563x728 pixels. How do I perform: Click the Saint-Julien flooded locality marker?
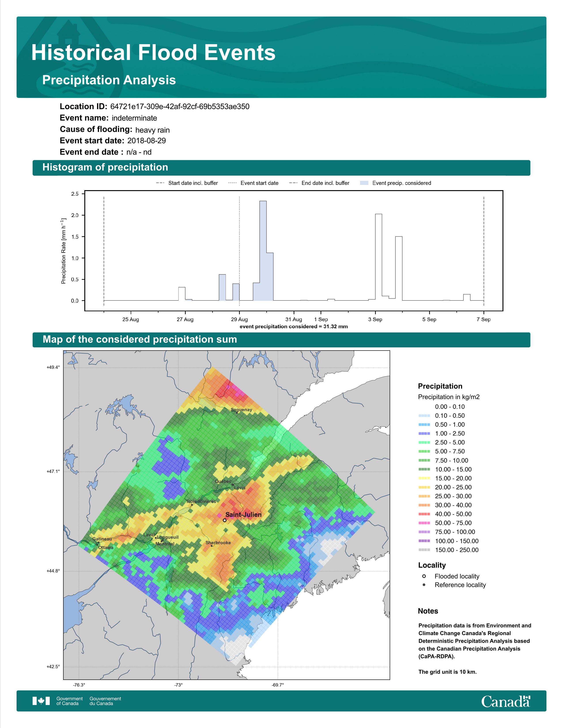click(225, 520)
